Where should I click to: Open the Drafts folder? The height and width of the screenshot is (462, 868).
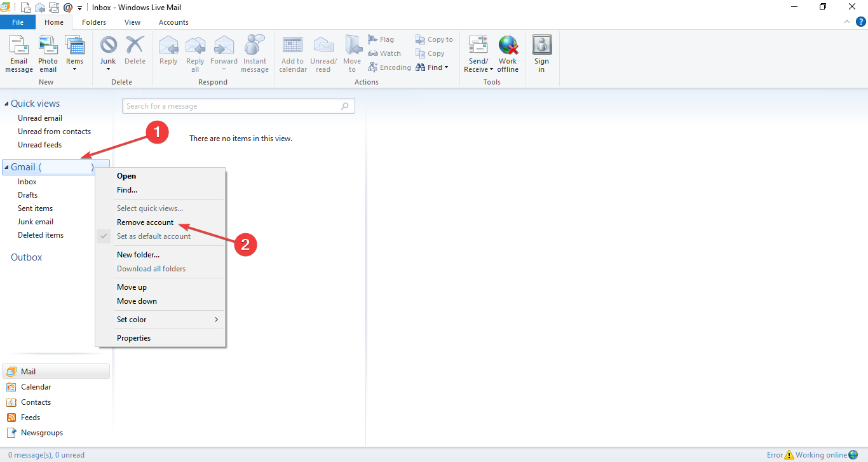28,195
